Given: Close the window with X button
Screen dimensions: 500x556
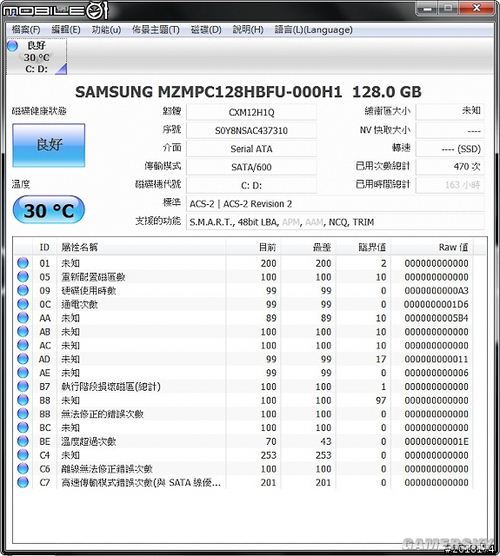Looking at the screenshot, I should 476,8.
